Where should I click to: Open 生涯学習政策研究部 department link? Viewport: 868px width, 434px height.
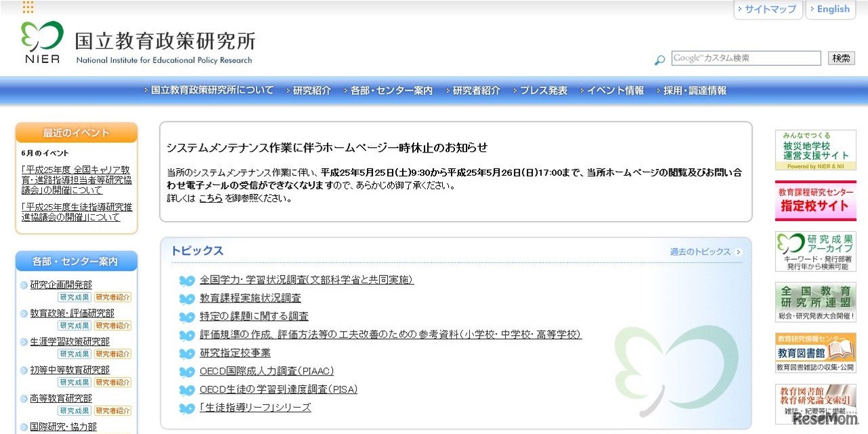(x=69, y=342)
